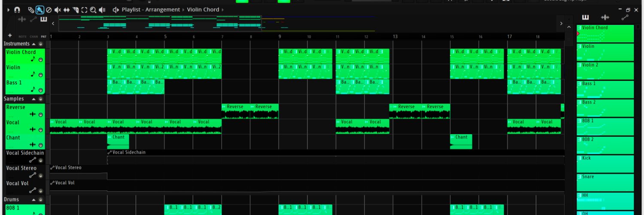Select the Delete tool
Viewport: 644px width, 215px height.
pos(49,9)
